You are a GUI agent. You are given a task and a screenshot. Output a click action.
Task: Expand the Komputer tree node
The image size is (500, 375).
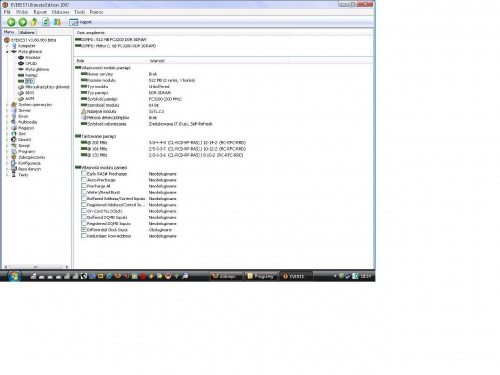[x=7, y=46]
